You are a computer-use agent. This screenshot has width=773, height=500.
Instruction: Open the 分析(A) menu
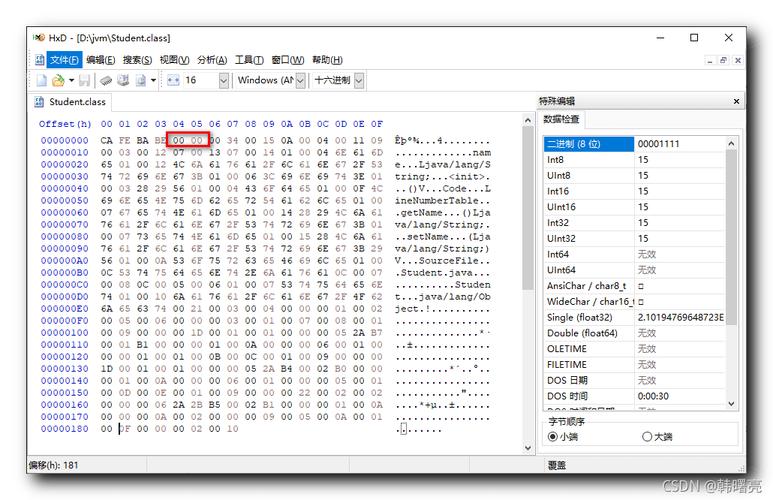click(x=212, y=60)
